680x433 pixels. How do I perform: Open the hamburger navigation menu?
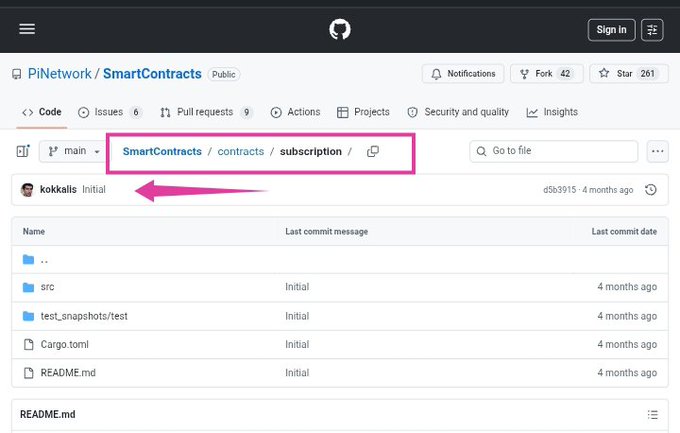27,29
